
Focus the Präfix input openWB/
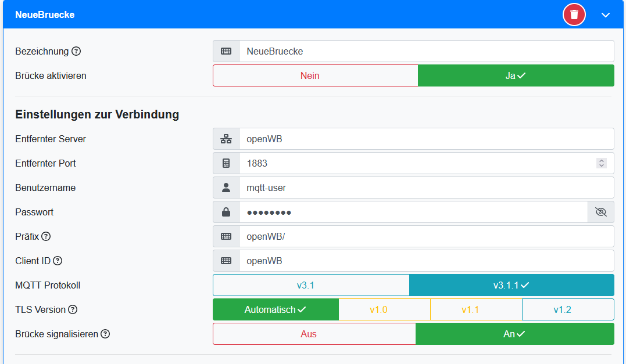click(427, 236)
